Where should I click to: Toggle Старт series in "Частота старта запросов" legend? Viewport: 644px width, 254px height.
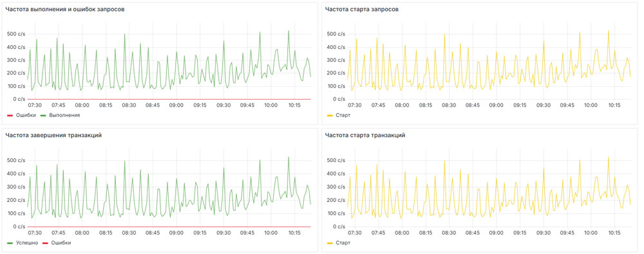[343, 115]
